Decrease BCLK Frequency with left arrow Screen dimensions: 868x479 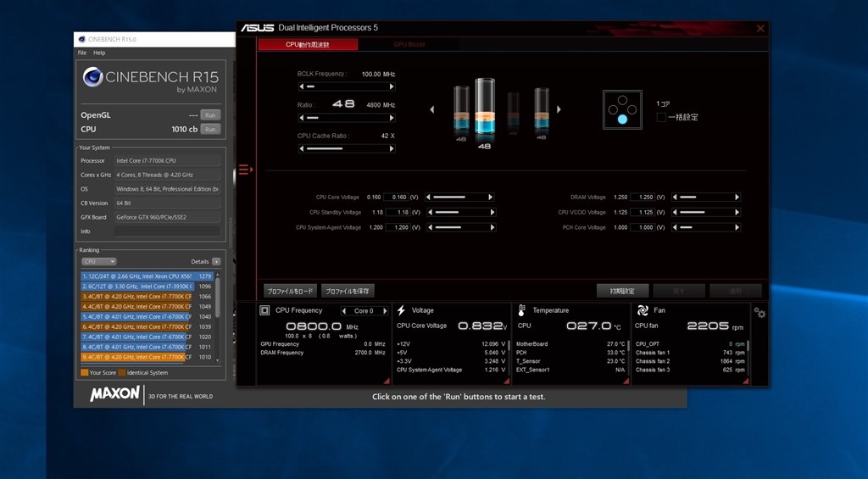tap(301, 87)
